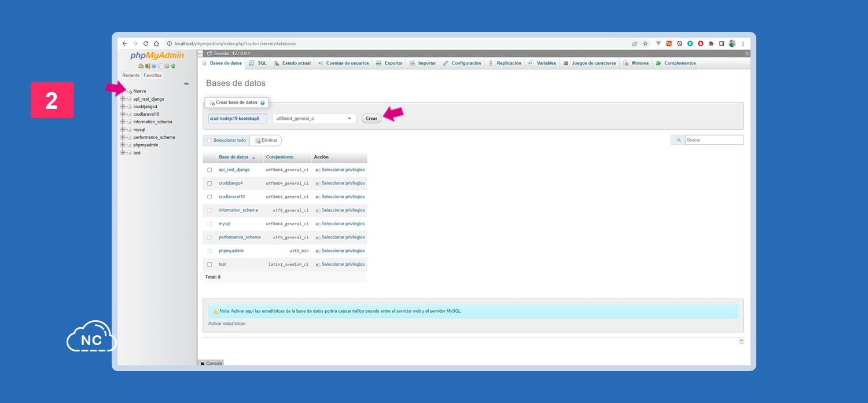Check the crudlaravel10 row checkbox
Screen dimensions: 868x403
point(209,197)
